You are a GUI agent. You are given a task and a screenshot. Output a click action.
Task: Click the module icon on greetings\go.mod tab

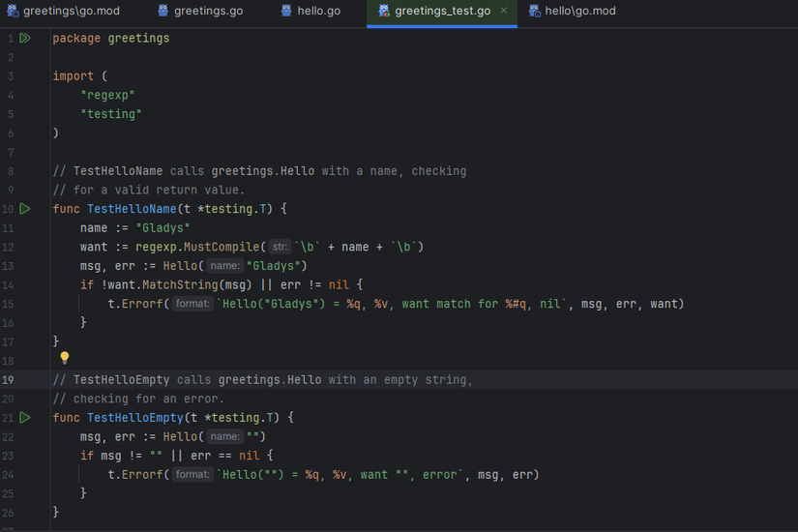tap(13, 11)
